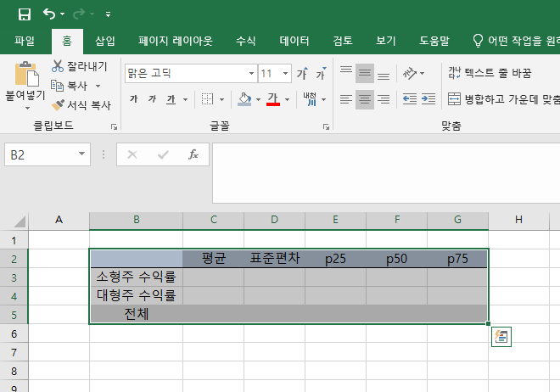Toggle left text alignment

click(x=345, y=99)
